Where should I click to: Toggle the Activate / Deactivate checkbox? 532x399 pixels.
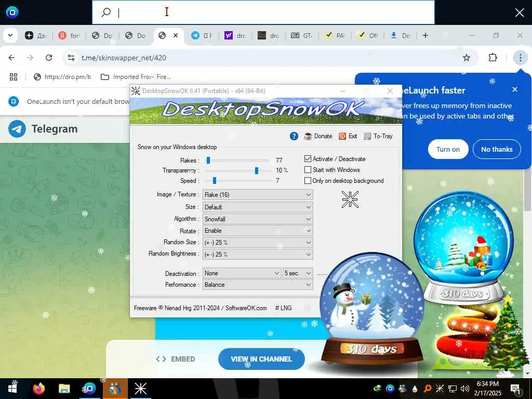point(308,159)
